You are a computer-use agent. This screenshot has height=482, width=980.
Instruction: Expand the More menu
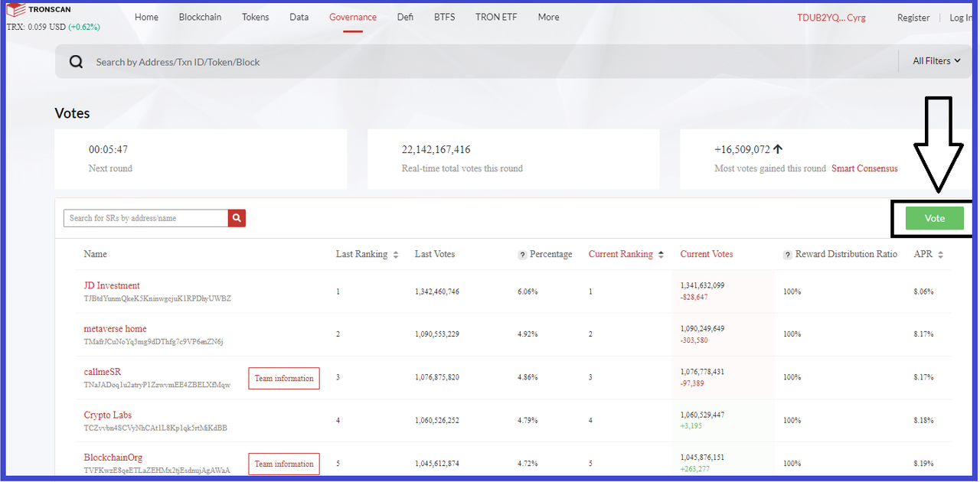click(548, 17)
